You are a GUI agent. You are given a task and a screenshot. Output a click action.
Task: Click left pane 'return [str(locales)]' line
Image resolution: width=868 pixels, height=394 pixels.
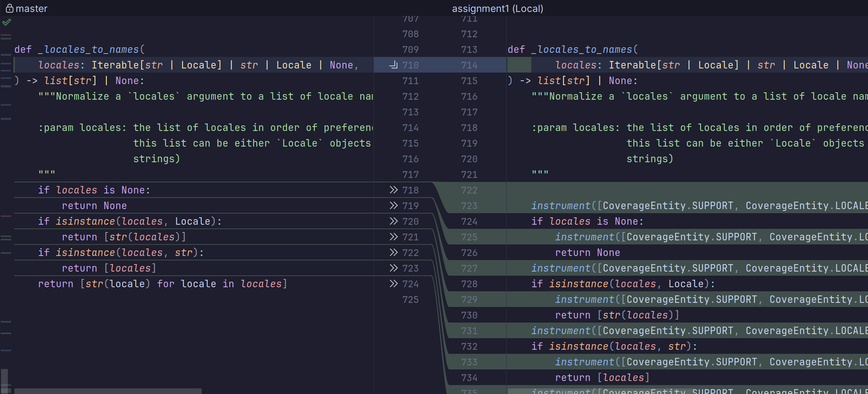[x=124, y=237]
